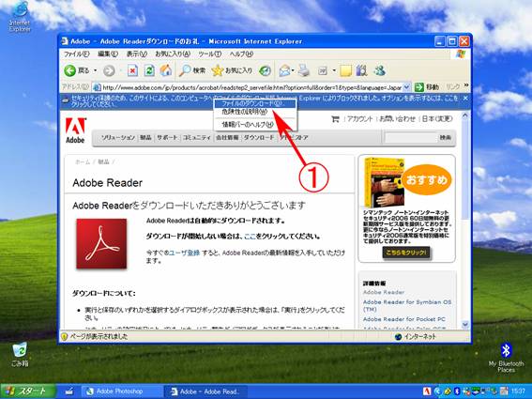Click the address bar URL field
The width and height of the screenshot is (532, 399).
click(x=252, y=87)
